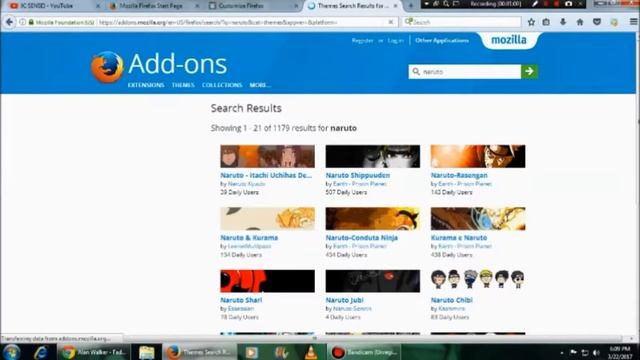Screen dimensions: 640x360
Task: Click the Naruto Shippuuden preview thumbnail
Action: coord(372,156)
